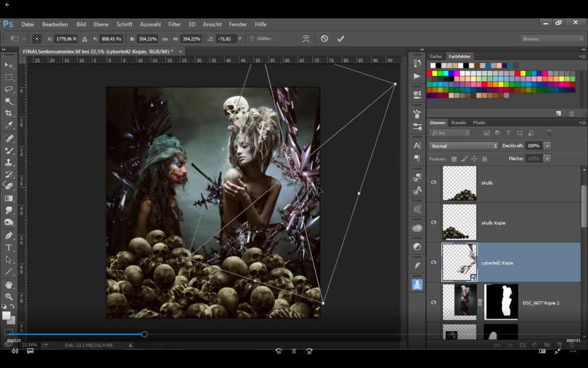Screen dimensions: 588x368
Task: Select the Lasso tool
Action: [x=9, y=89]
